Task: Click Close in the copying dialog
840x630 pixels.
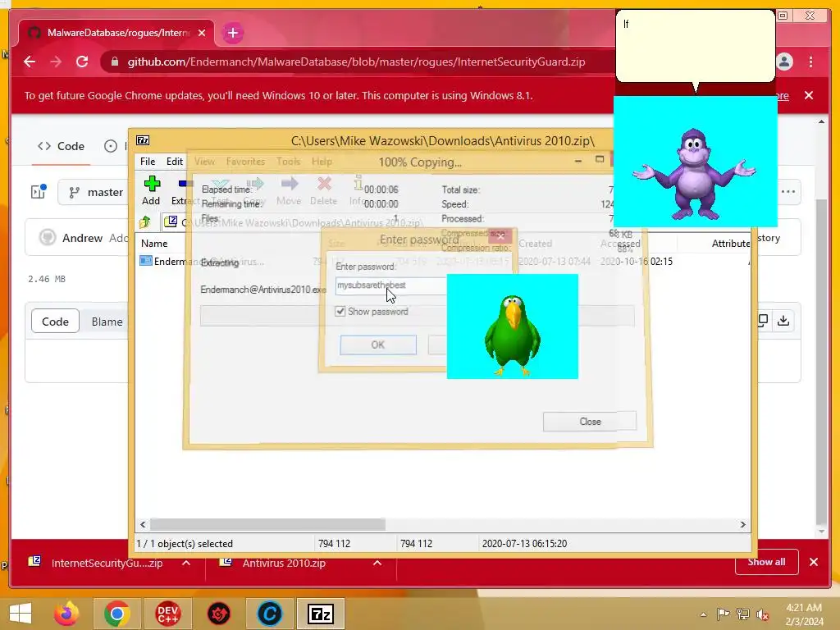Action: (x=590, y=422)
